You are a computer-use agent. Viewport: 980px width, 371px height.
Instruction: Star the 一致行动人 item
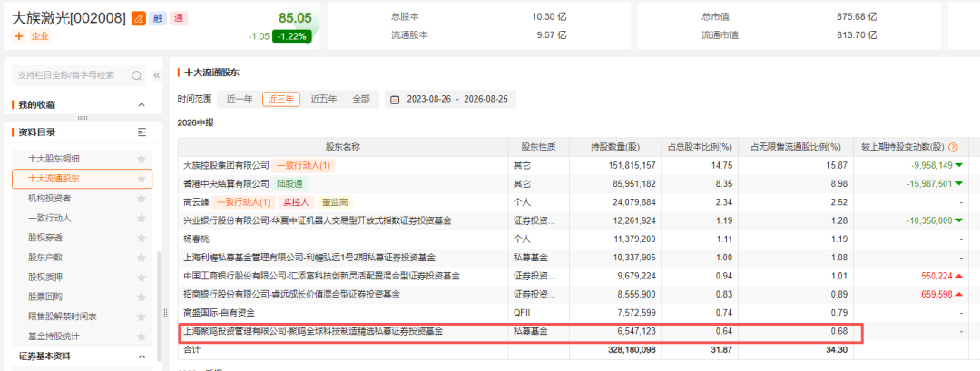142,218
